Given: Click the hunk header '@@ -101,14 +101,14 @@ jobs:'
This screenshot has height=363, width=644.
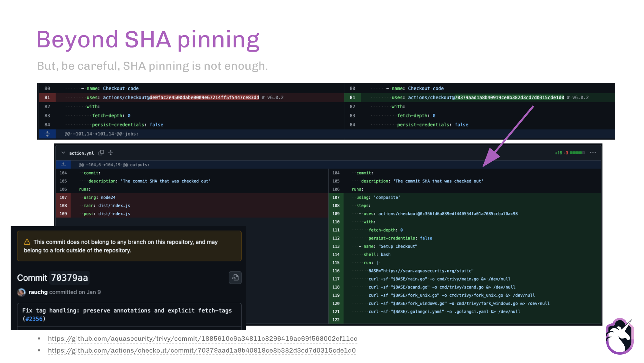Looking at the screenshot, I should (x=101, y=134).
